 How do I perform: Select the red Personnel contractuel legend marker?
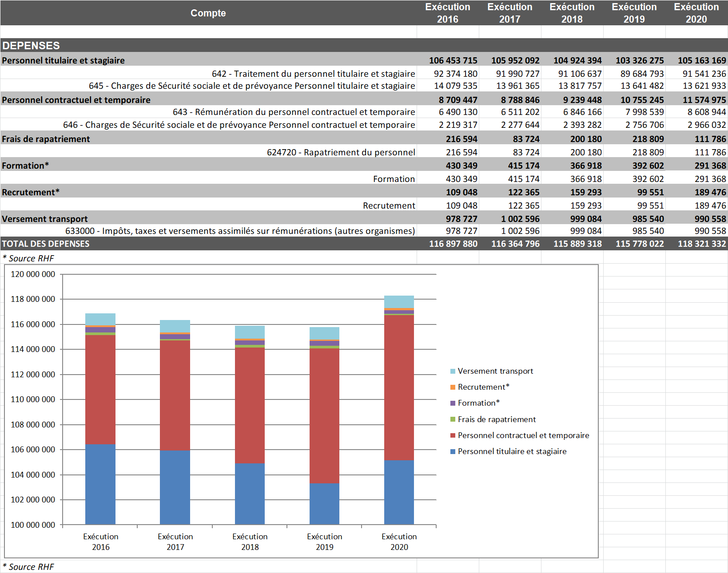coord(453,435)
